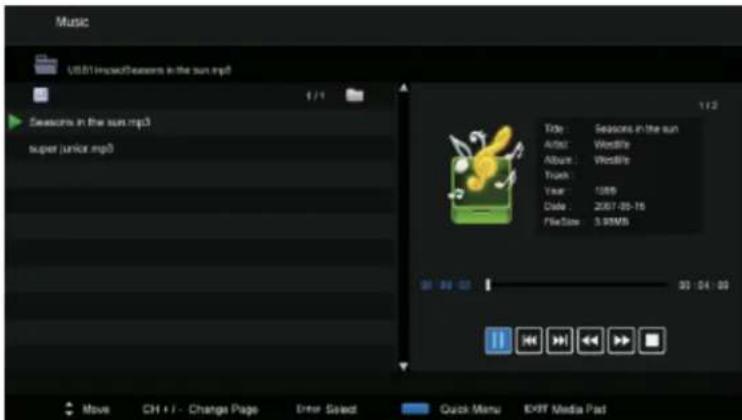Click the Move arrows hint icon
Screen dimensions: 742x420
pyautogui.click(x=70, y=409)
